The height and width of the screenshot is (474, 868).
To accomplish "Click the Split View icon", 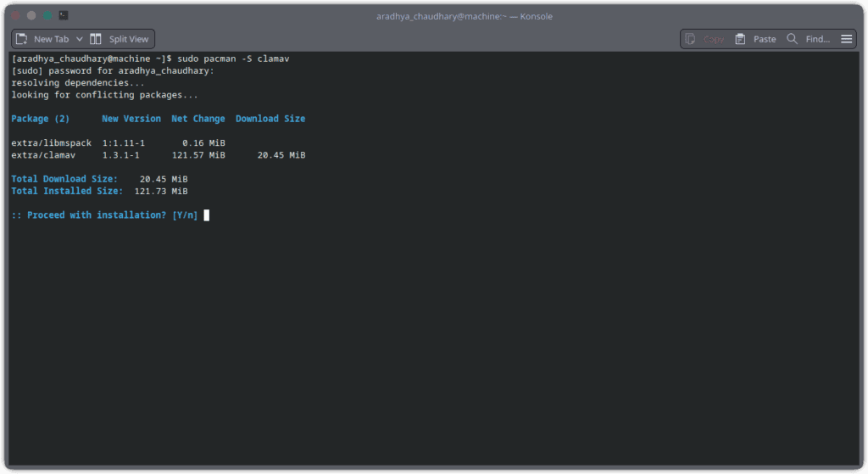I will pyautogui.click(x=96, y=39).
